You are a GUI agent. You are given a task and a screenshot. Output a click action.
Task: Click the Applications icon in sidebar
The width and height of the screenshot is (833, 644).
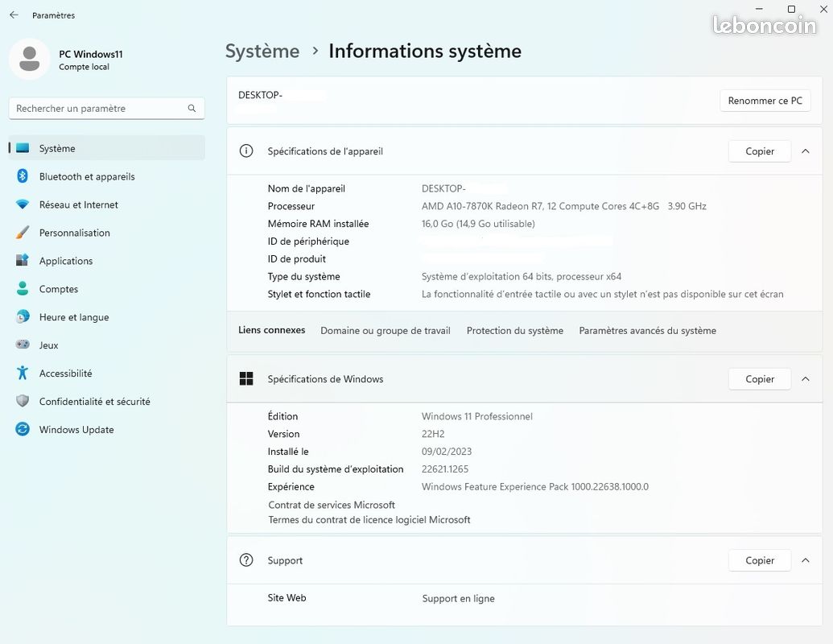click(23, 260)
